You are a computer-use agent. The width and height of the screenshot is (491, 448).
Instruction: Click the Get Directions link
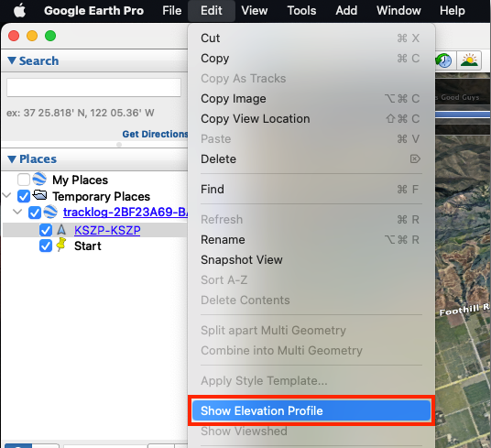point(156,134)
